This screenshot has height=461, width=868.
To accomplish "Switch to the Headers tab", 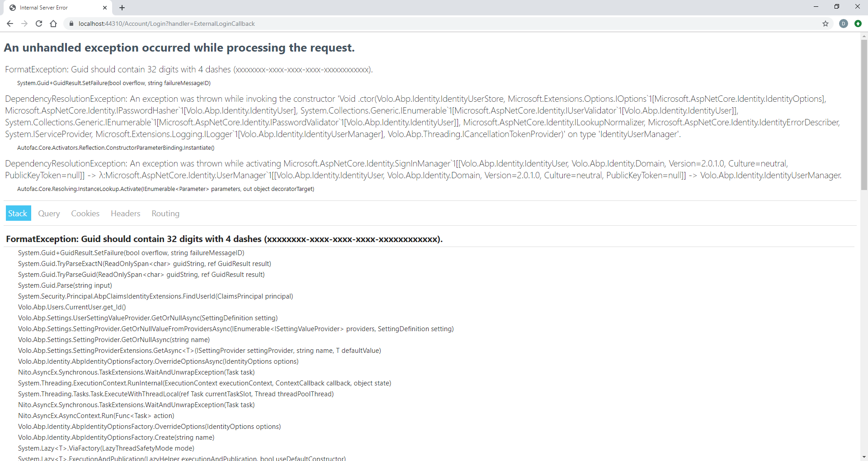I will pos(125,213).
